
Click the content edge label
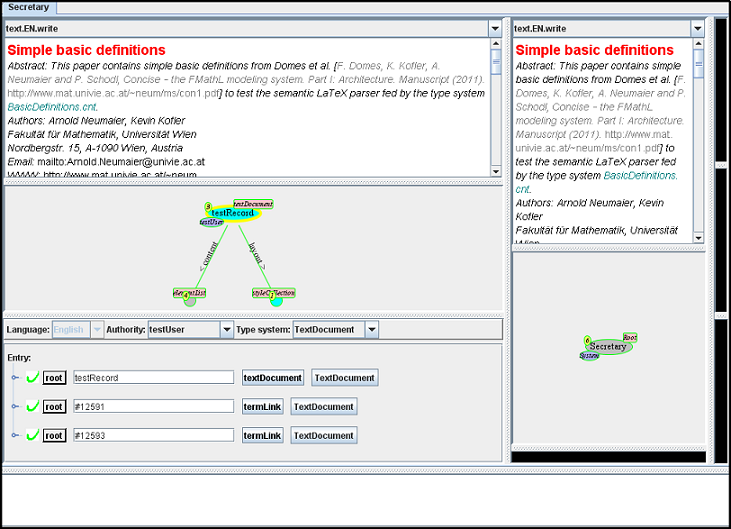(208, 256)
